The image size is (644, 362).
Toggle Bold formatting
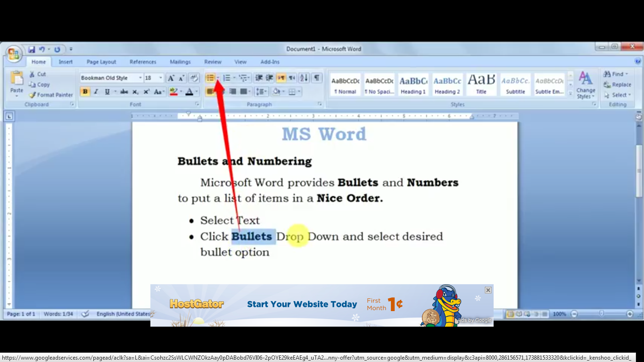coord(85,91)
